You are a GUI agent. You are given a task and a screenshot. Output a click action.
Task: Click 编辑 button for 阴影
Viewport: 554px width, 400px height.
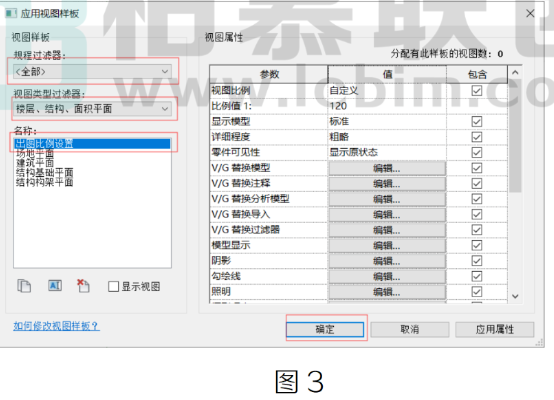coord(387,261)
